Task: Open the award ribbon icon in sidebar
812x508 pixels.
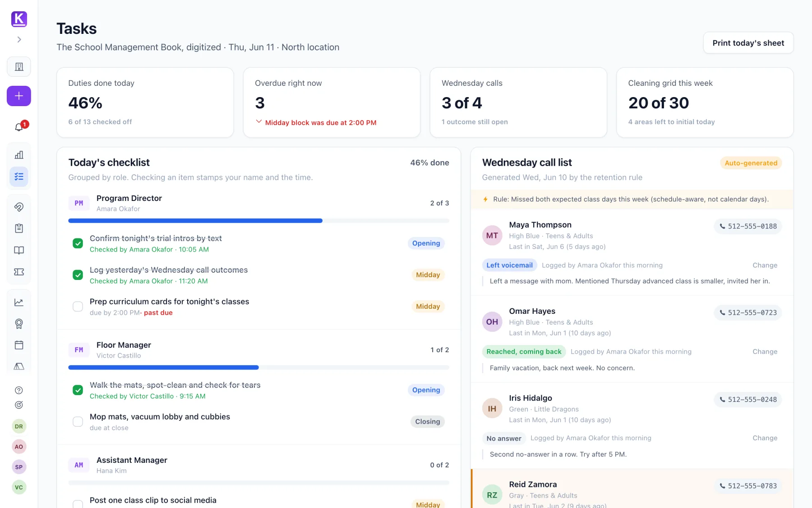Action: (x=19, y=324)
